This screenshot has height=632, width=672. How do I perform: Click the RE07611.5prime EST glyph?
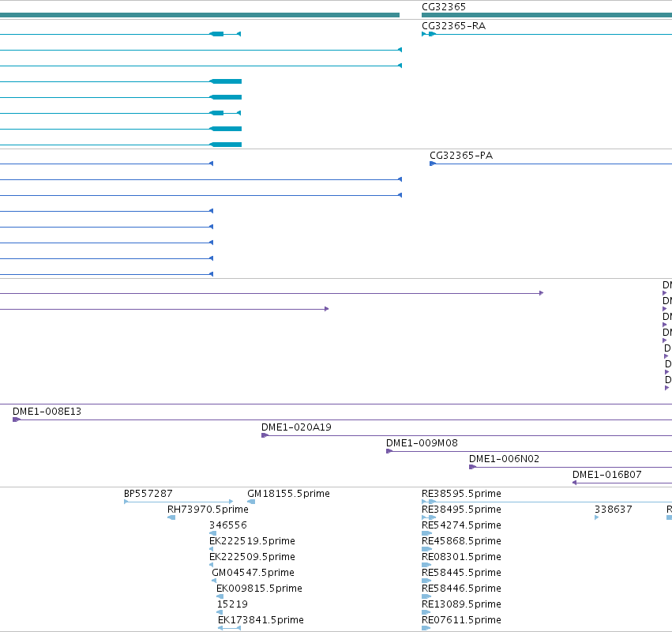coord(426,629)
